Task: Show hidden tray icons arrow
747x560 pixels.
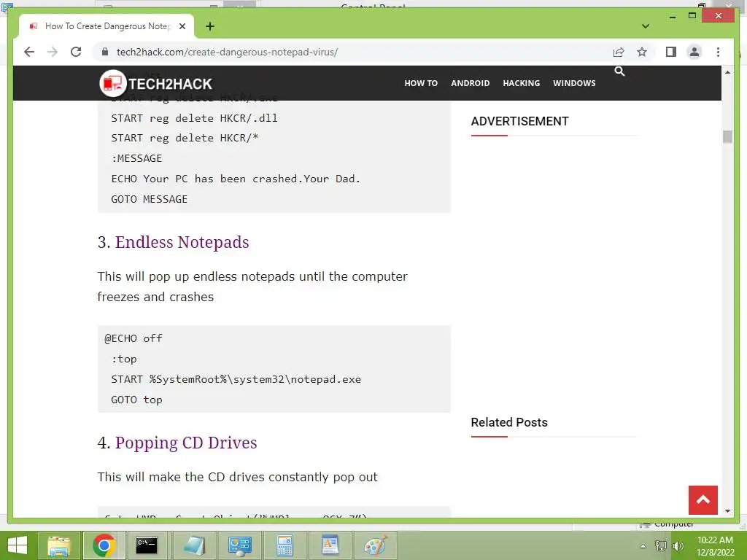Action: click(643, 545)
